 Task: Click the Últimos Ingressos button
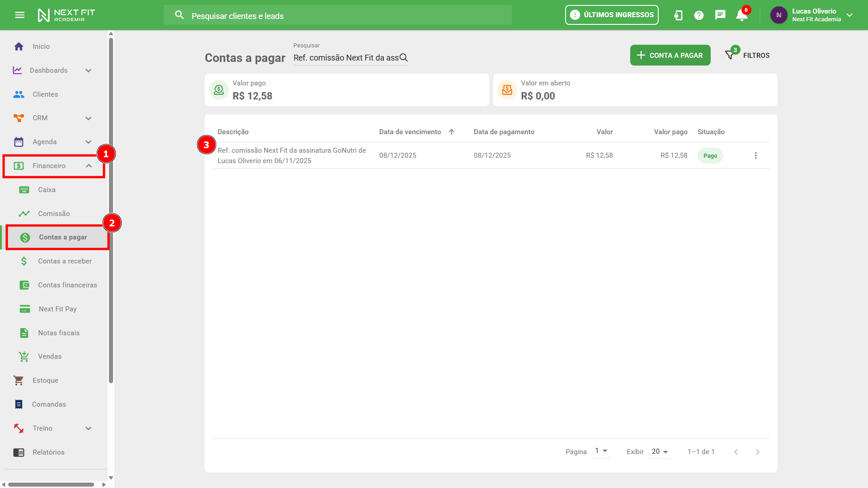pos(612,15)
